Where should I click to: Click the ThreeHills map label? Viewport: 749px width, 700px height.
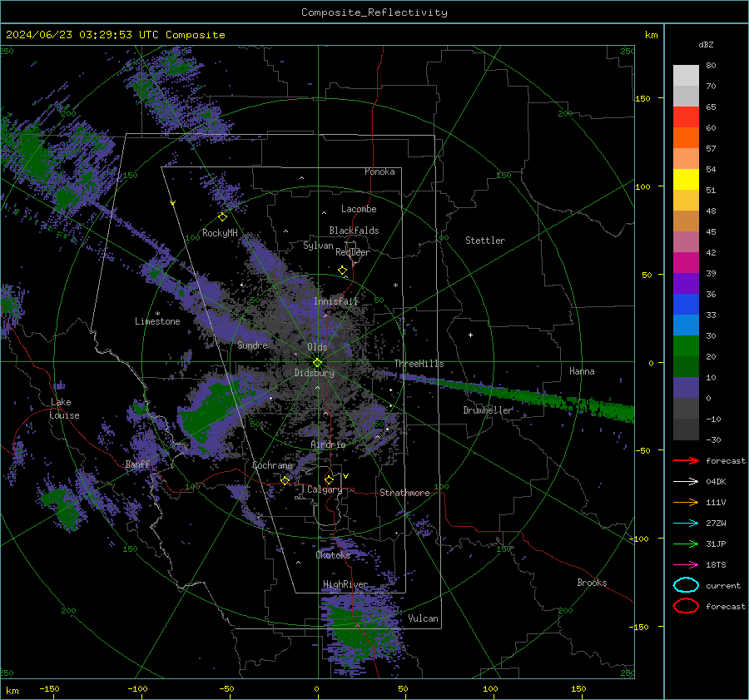(419, 364)
